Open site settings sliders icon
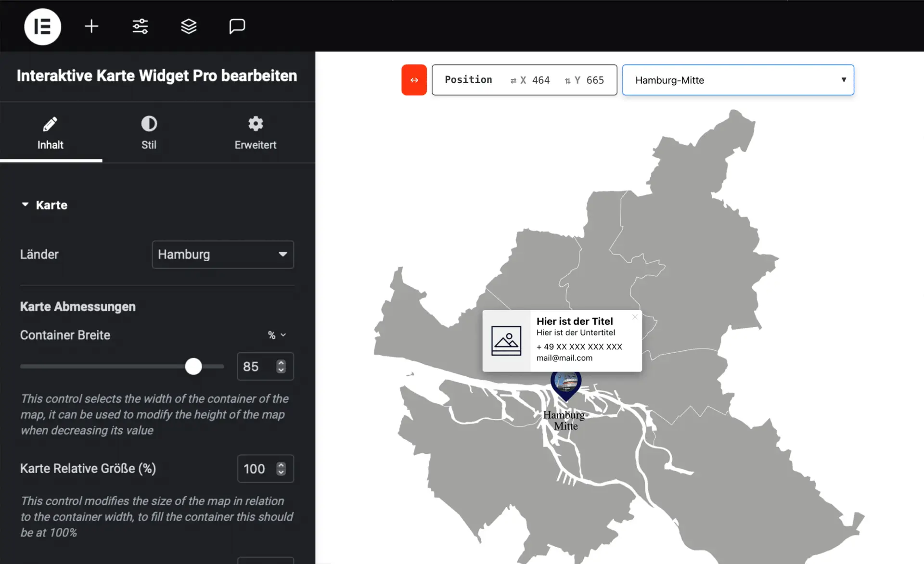 tap(140, 26)
